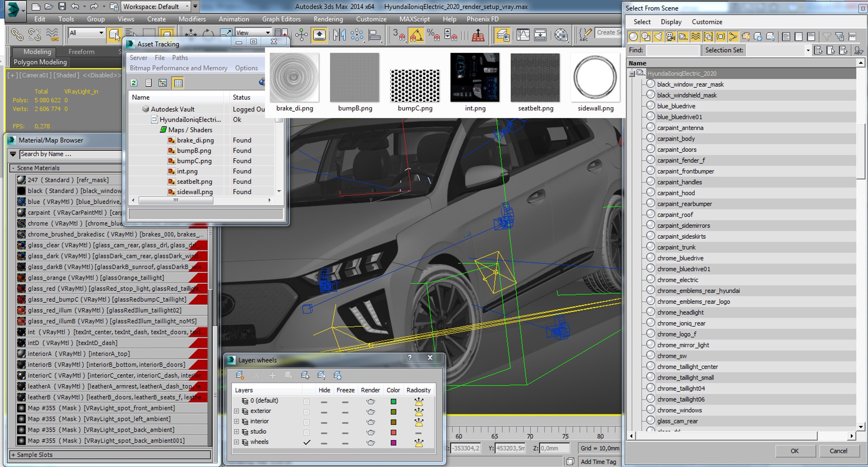Click the red color swatch of studio layer

tap(393, 433)
